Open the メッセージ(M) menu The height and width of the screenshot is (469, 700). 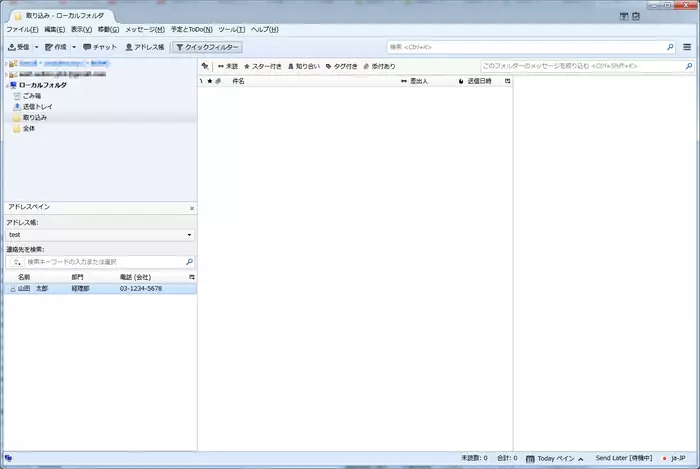(x=145, y=30)
